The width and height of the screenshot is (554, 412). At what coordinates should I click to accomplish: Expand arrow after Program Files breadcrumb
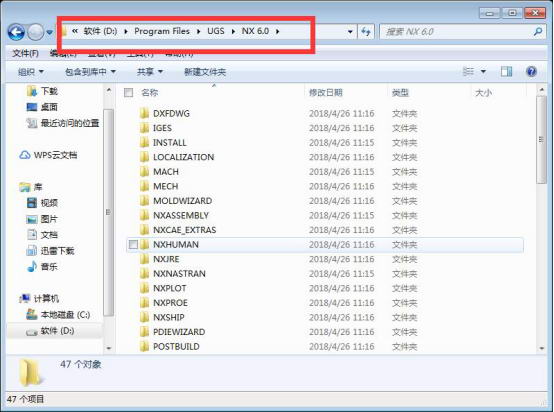198,31
